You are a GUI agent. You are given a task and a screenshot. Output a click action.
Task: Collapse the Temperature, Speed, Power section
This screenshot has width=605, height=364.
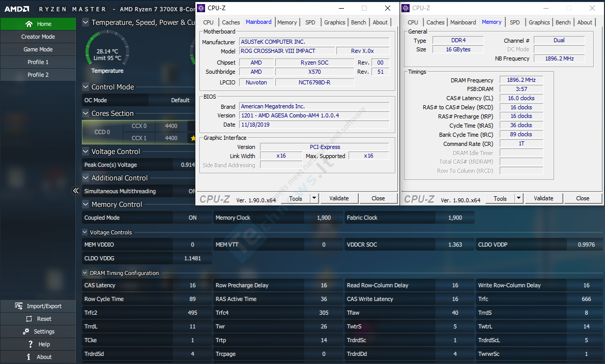[85, 22]
